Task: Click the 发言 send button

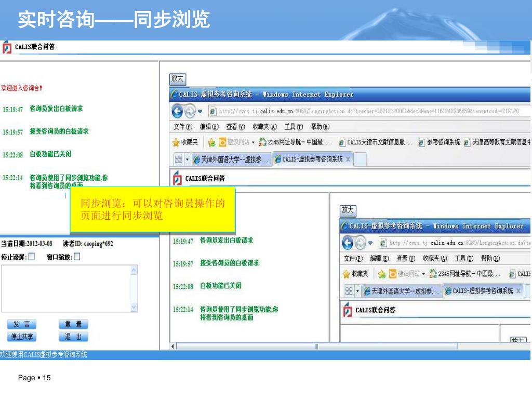Action: [21, 324]
